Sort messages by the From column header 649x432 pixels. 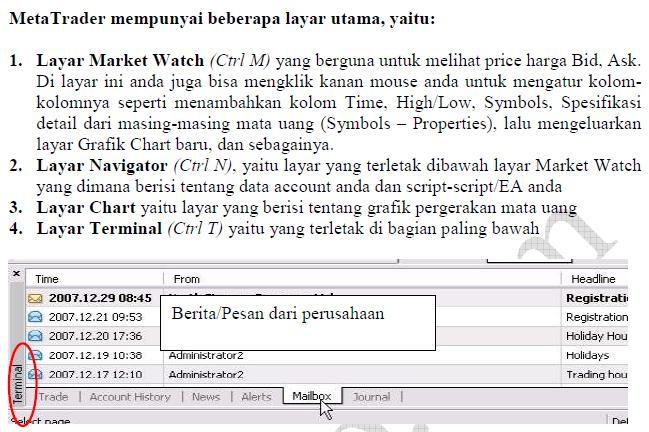coord(187,279)
